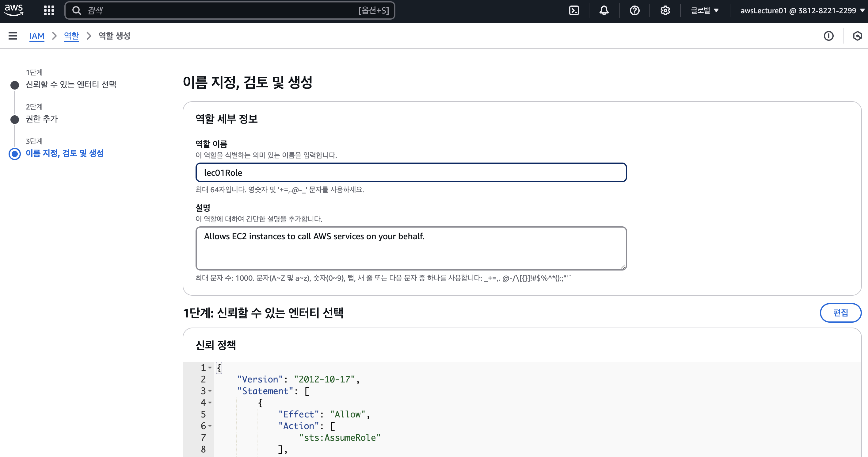Image resolution: width=868 pixels, height=457 pixels.
Task: Click the "Version" key in trust policy
Action: pos(260,379)
